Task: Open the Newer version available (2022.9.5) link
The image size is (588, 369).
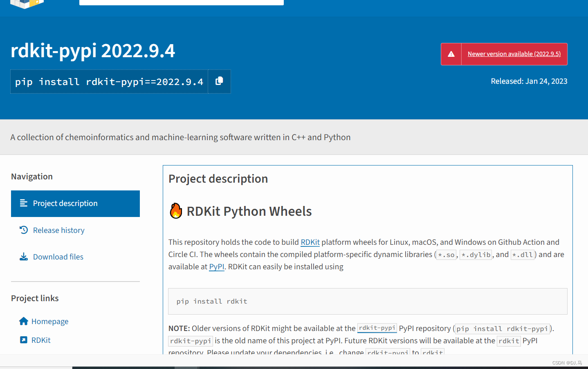Action: pyautogui.click(x=514, y=54)
